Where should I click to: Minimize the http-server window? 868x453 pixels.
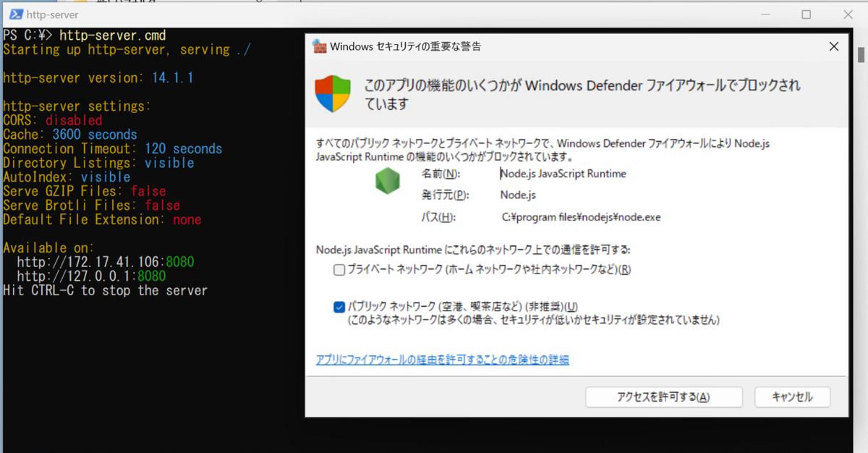coord(767,14)
